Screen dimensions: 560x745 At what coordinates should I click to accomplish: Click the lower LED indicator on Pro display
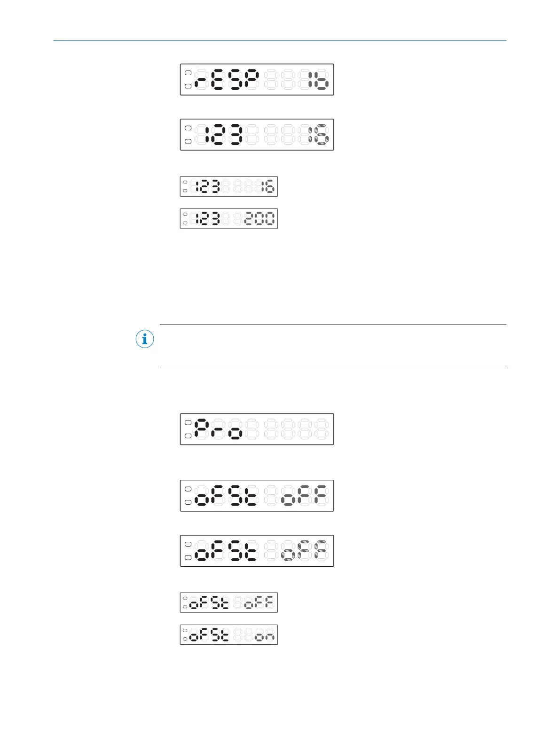(x=188, y=436)
